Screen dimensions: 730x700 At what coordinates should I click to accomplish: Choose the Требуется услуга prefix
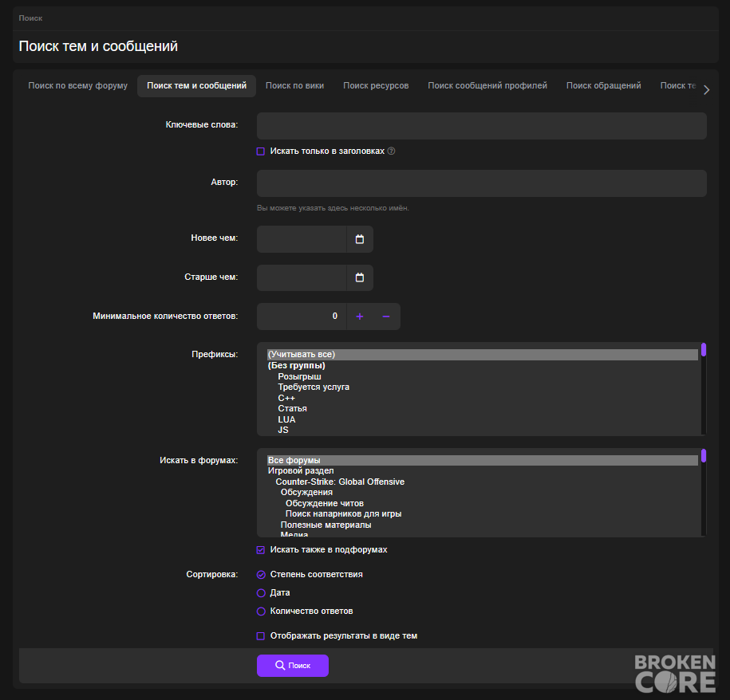[483, 387]
